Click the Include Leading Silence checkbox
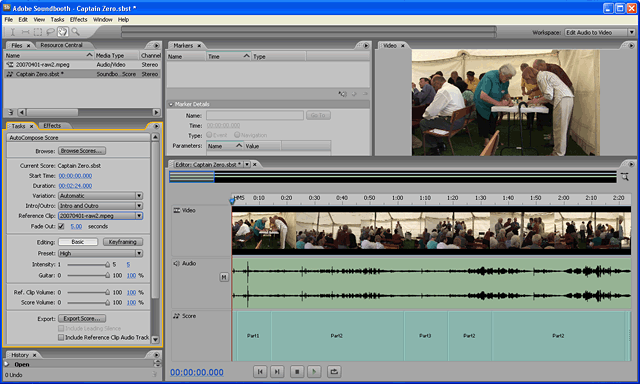 61,329
